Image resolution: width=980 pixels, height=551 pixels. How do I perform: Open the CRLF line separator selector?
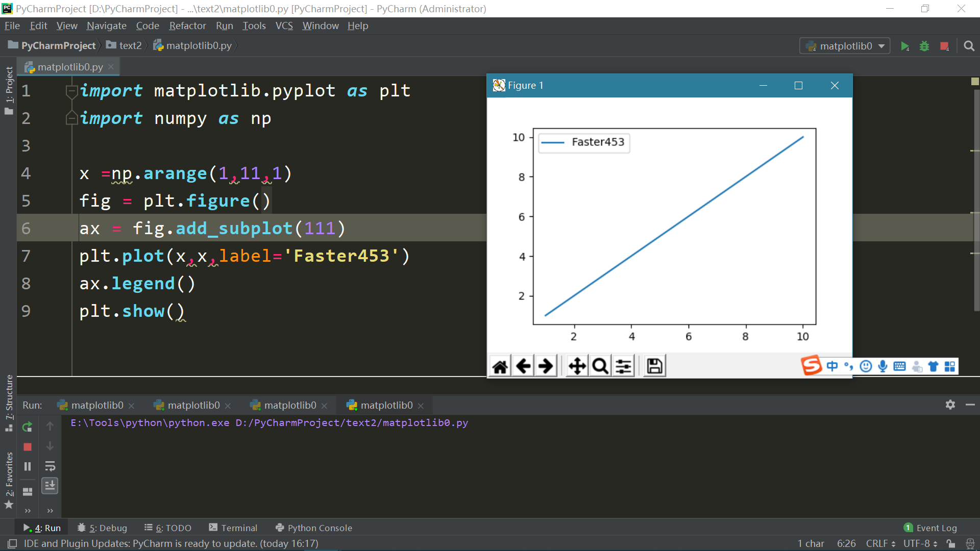pos(880,543)
